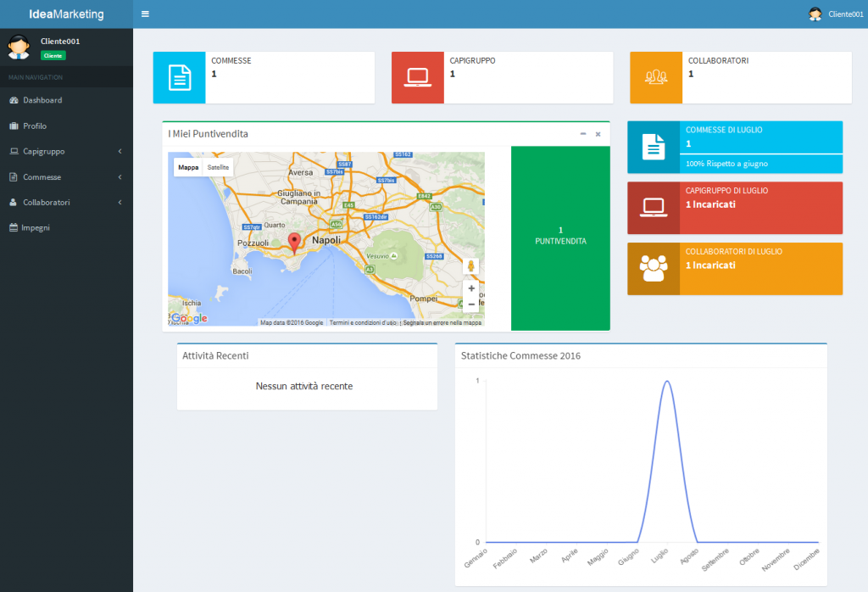Viewport: 868px width, 592px height.
Task: Expand the Capigruppo submenu chevron
Action: click(120, 151)
